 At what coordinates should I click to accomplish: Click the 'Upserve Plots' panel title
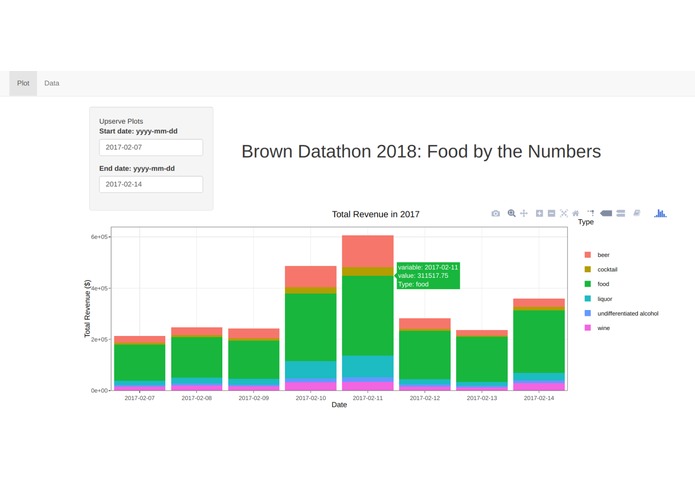[x=121, y=121]
